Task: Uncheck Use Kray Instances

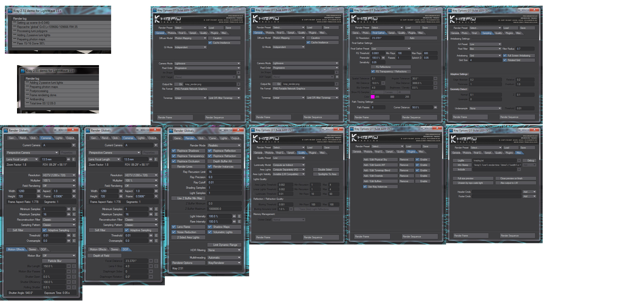Action: pos(365,187)
